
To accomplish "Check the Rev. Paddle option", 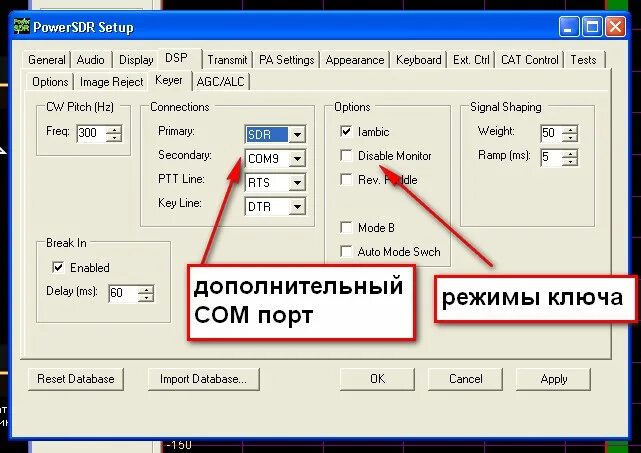I will pyautogui.click(x=346, y=179).
